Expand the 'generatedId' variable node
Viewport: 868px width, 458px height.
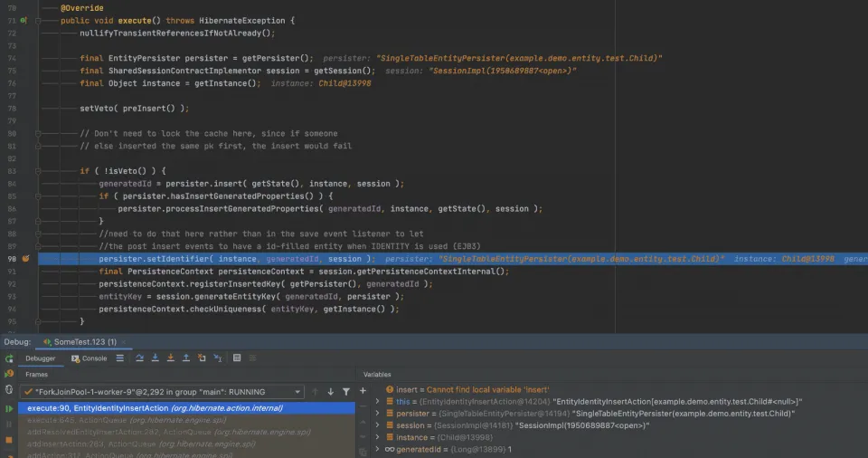click(378, 449)
